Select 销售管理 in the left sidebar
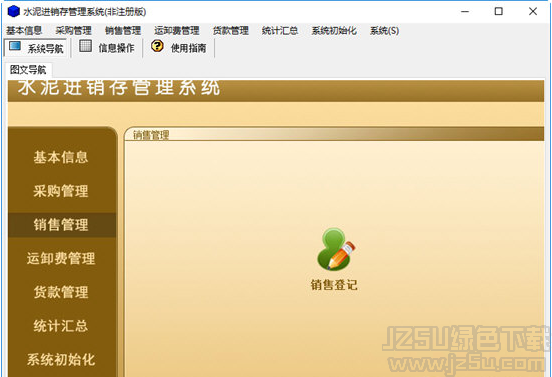This screenshot has width=552, height=377. tap(62, 225)
